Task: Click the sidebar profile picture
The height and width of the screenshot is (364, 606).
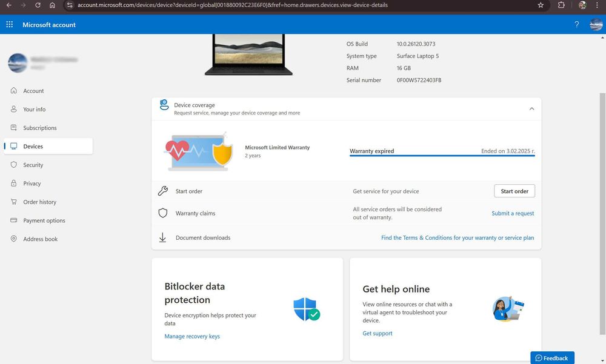Action: click(x=18, y=63)
